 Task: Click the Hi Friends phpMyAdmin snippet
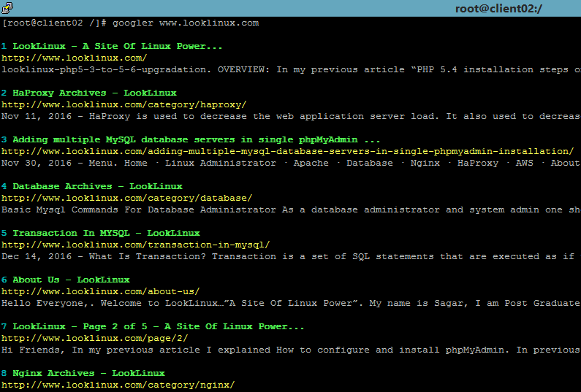tap(291, 350)
